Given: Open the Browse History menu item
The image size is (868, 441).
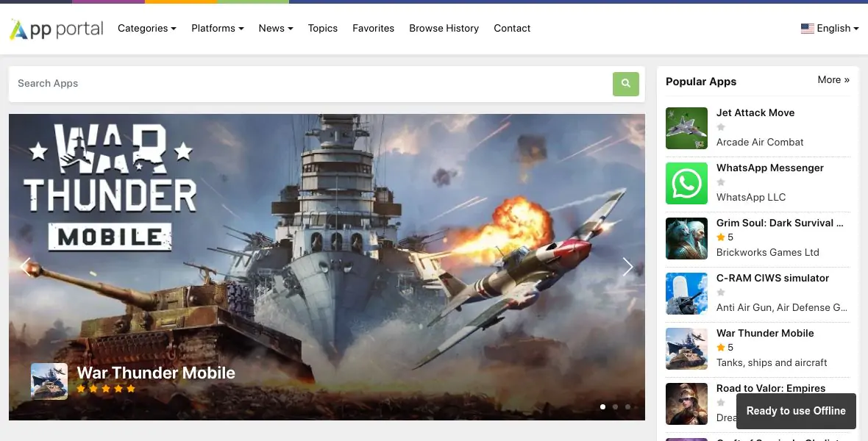Looking at the screenshot, I should (x=444, y=28).
